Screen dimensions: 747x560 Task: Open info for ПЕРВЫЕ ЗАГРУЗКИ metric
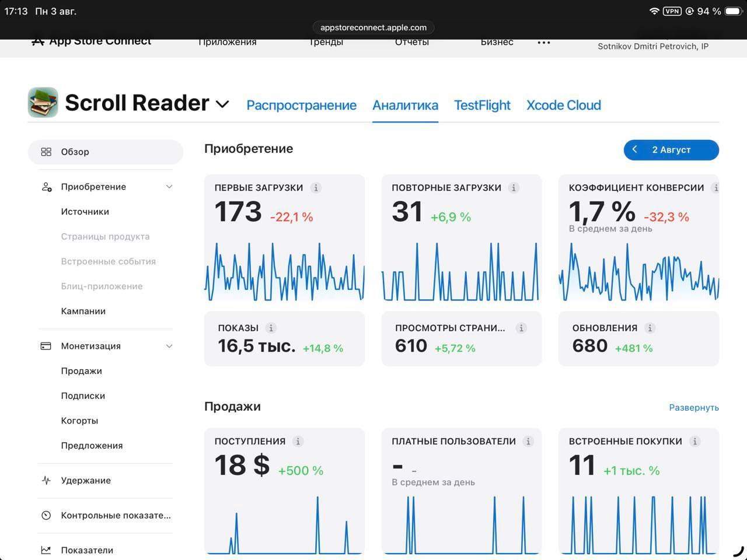coord(316,188)
